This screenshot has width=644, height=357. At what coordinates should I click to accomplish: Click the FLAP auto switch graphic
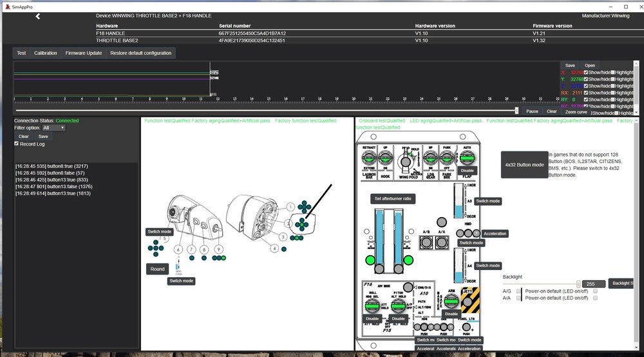point(467,158)
